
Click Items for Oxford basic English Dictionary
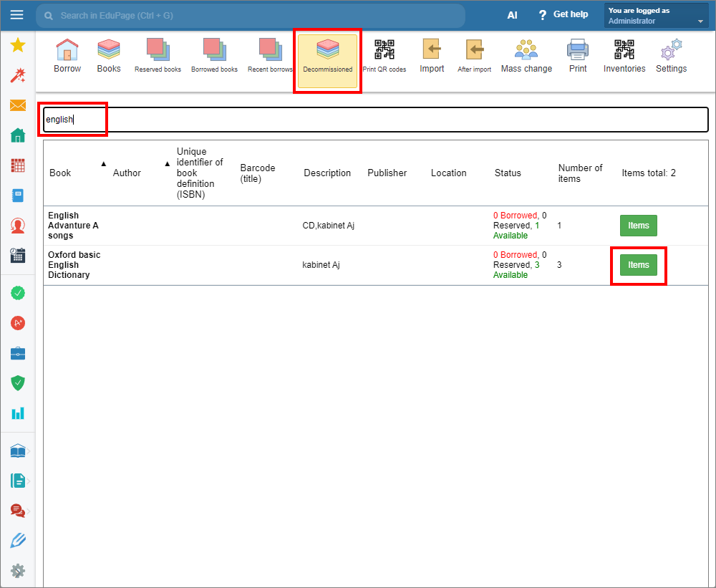[638, 265]
